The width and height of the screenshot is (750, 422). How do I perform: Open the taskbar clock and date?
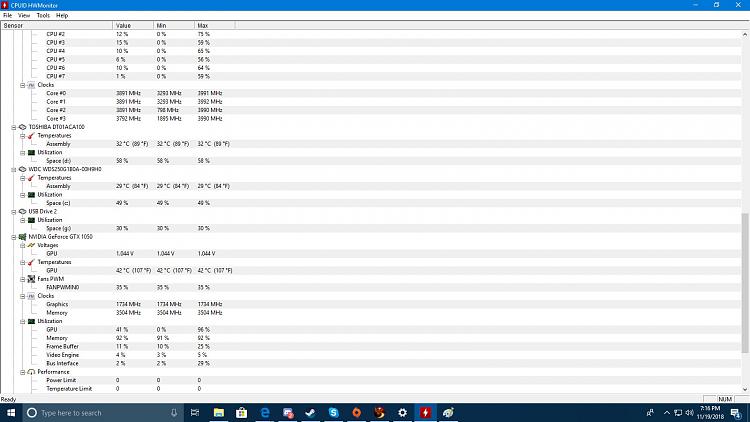(710, 412)
